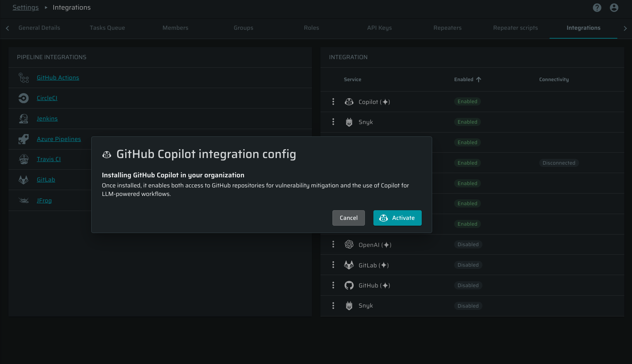Click the Copilot icon in the dialog title
The width and height of the screenshot is (632, 364).
107,155
